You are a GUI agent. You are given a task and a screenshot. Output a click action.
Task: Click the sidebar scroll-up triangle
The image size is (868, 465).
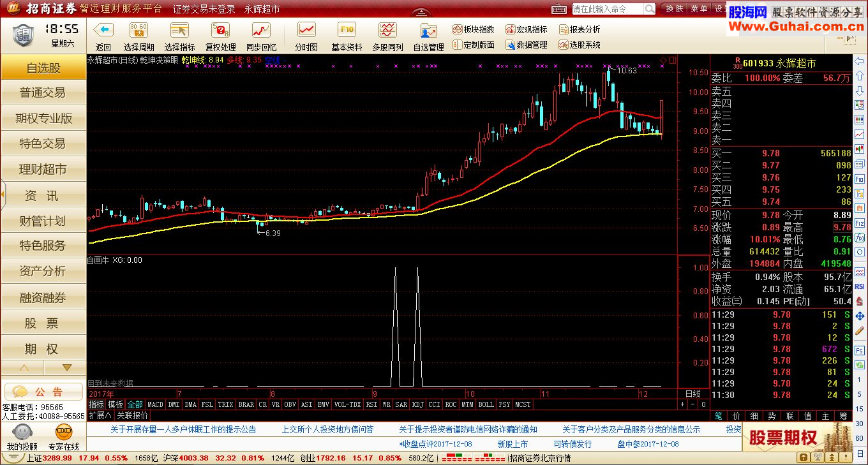tap(24, 368)
